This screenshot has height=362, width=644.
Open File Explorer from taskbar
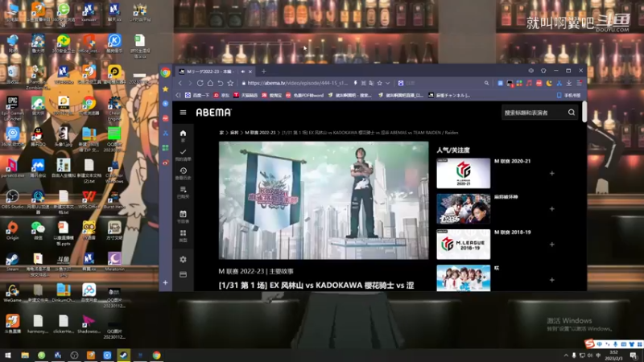click(x=25, y=355)
